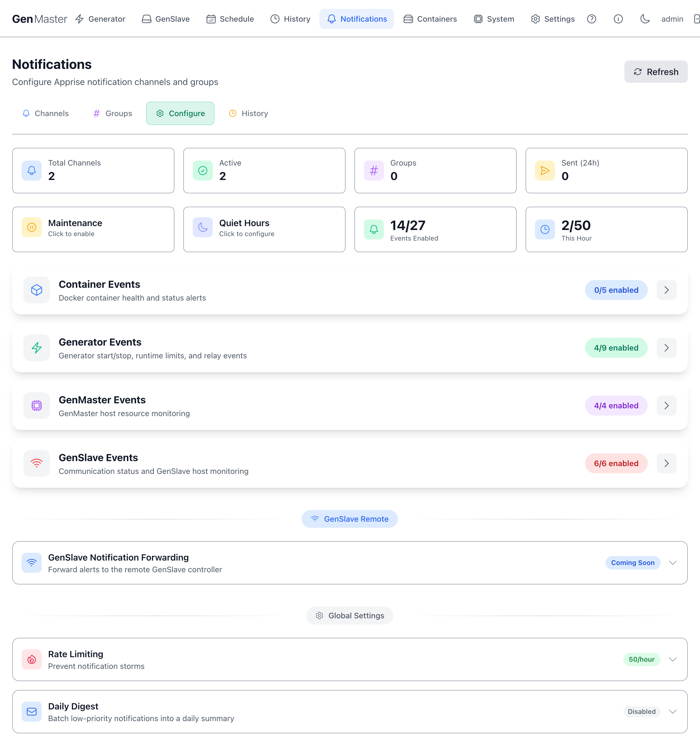Click the logout icon at the top right
The width and height of the screenshot is (700, 750).
(697, 19)
